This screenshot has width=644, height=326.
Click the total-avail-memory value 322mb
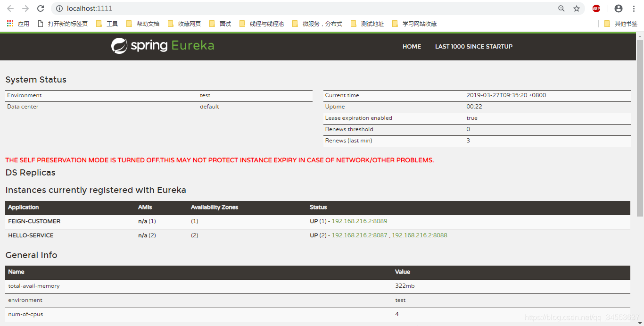(x=405, y=286)
